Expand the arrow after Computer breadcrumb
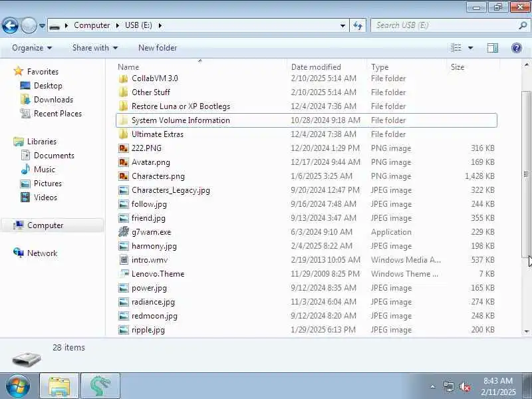 click(118, 25)
